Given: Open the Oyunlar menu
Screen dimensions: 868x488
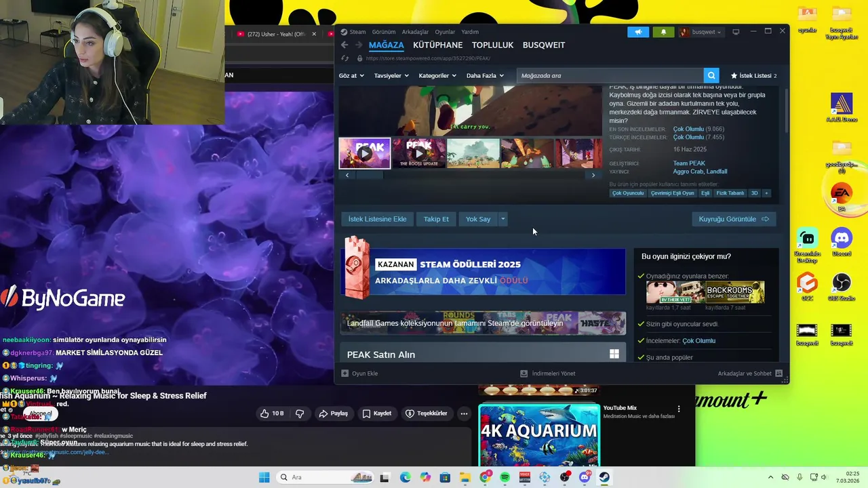Looking at the screenshot, I should [445, 32].
